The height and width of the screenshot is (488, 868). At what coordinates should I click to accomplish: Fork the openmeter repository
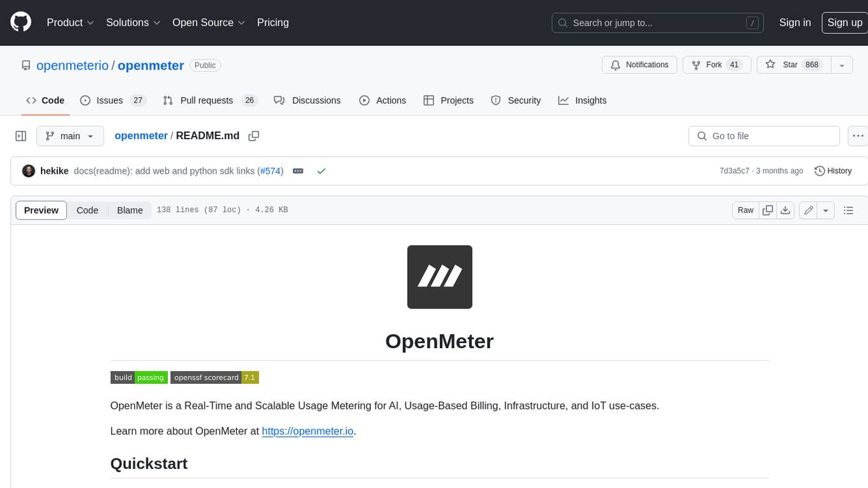(x=717, y=65)
